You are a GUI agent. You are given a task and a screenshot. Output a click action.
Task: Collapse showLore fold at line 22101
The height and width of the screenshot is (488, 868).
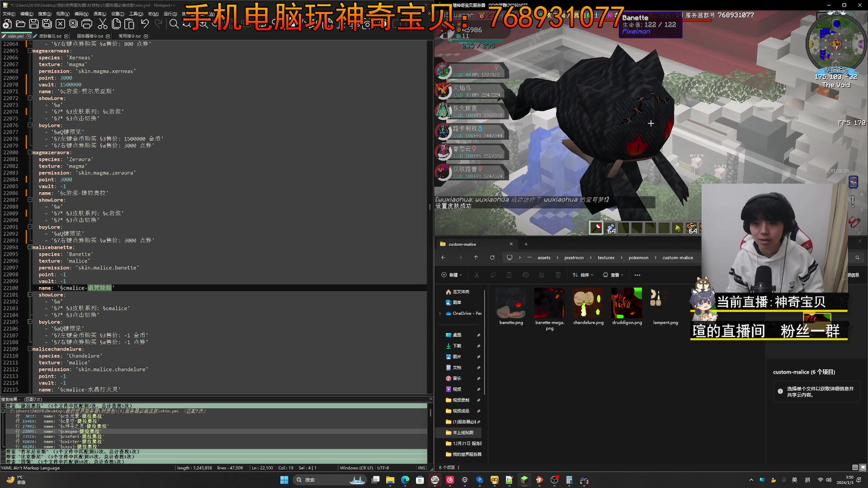[30, 295]
